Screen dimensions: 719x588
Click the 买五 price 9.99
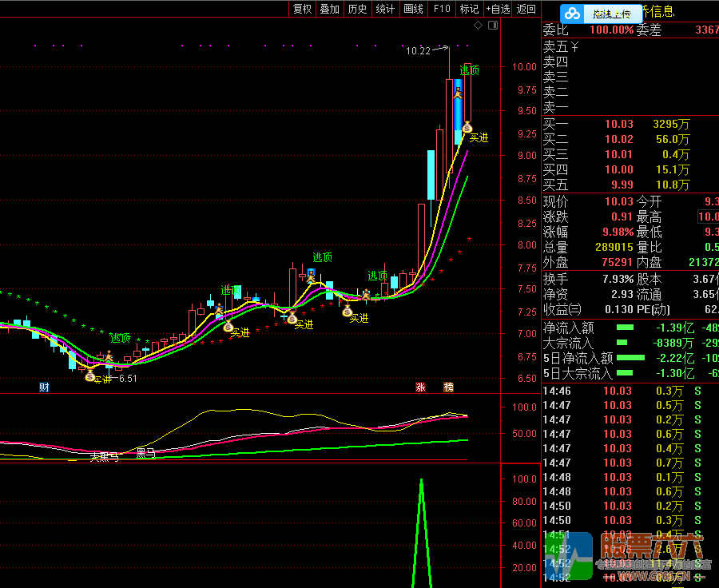(x=622, y=185)
